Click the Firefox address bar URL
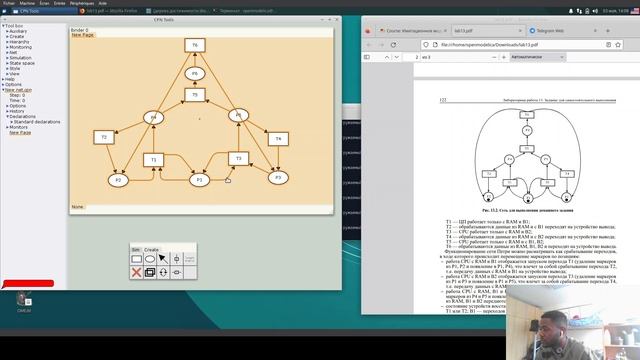Screen dimensions: 640x360 click(489, 44)
